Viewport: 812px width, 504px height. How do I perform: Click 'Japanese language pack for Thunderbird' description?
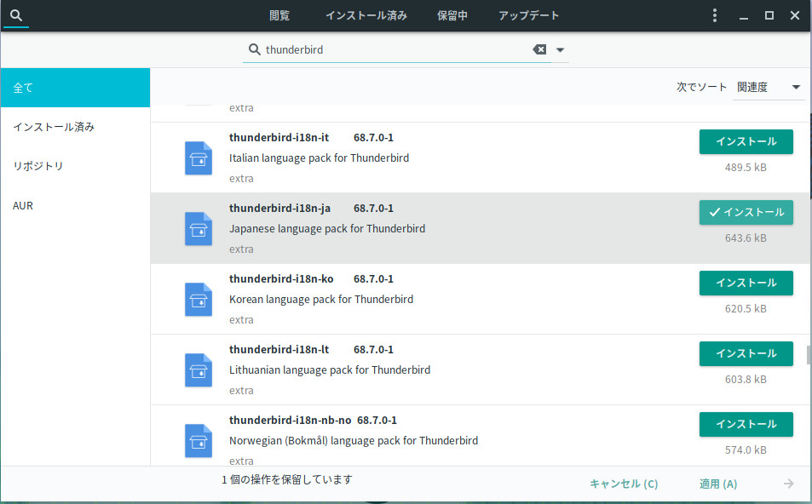327,229
